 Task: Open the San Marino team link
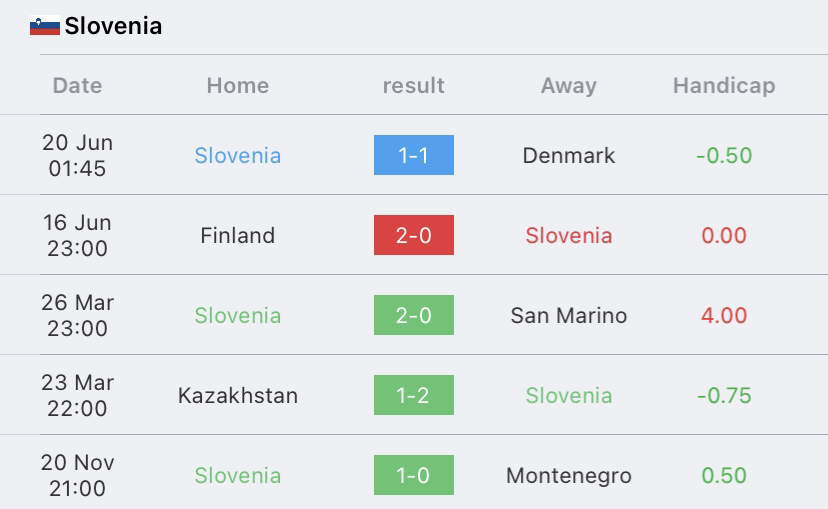click(x=569, y=315)
